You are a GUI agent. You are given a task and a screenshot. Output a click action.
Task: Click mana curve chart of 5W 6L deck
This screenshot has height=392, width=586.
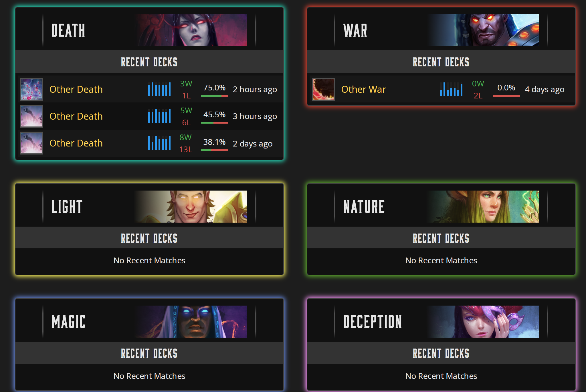click(159, 116)
